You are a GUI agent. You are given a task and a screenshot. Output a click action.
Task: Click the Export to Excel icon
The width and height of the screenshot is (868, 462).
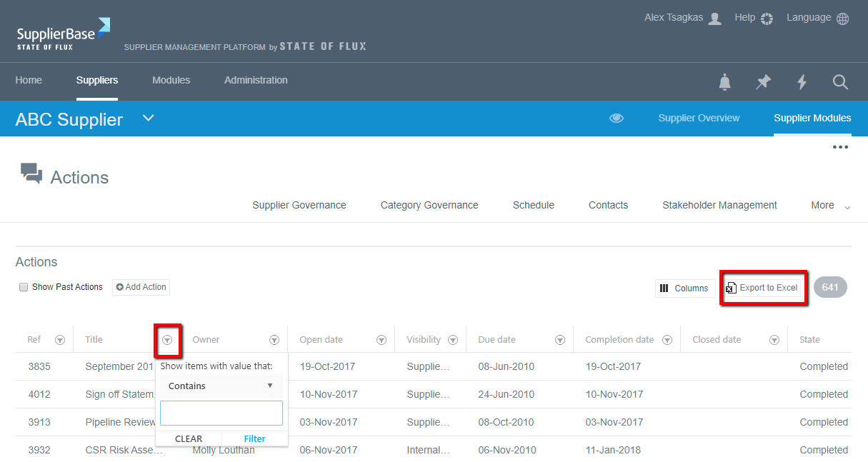coord(731,287)
